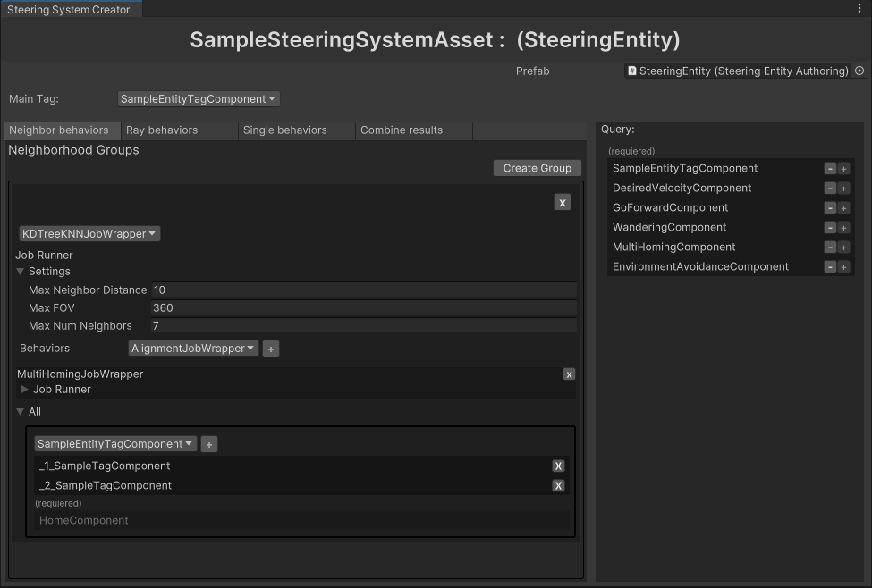Click the Max Neighbor Distance input field
The height and width of the screenshot is (588, 872).
(363, 290)
